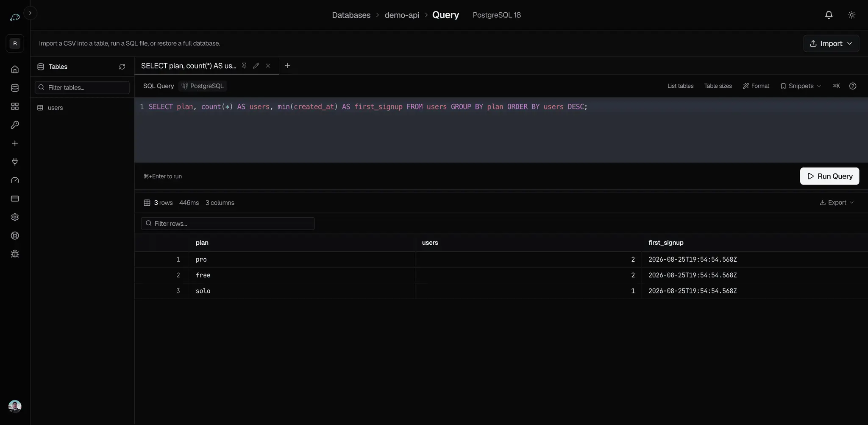This screenshot has height=425, width=868.
Task: Open the settings gear icon in sidebar
Action: [15, 217]
